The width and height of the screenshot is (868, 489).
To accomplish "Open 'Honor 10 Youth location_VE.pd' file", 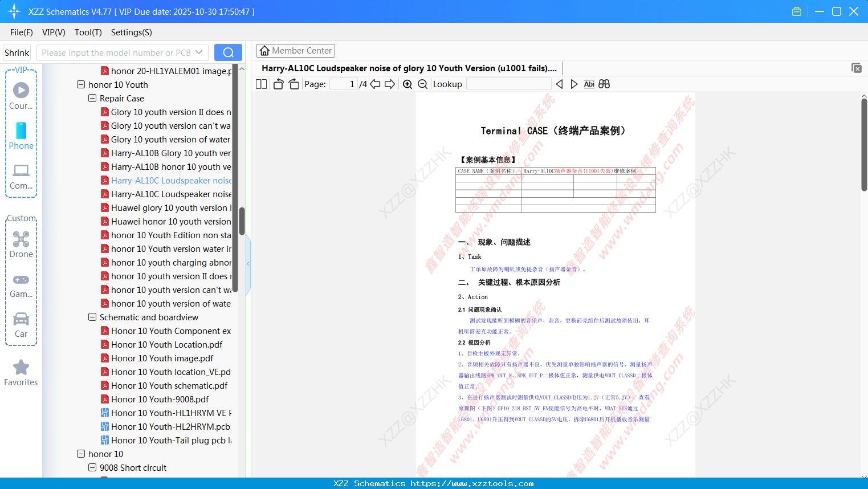I will 166,372.
